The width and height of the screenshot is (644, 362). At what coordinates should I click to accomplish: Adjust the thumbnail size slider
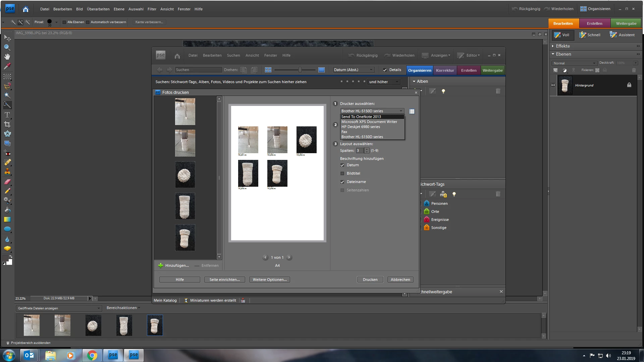point(300,70)
